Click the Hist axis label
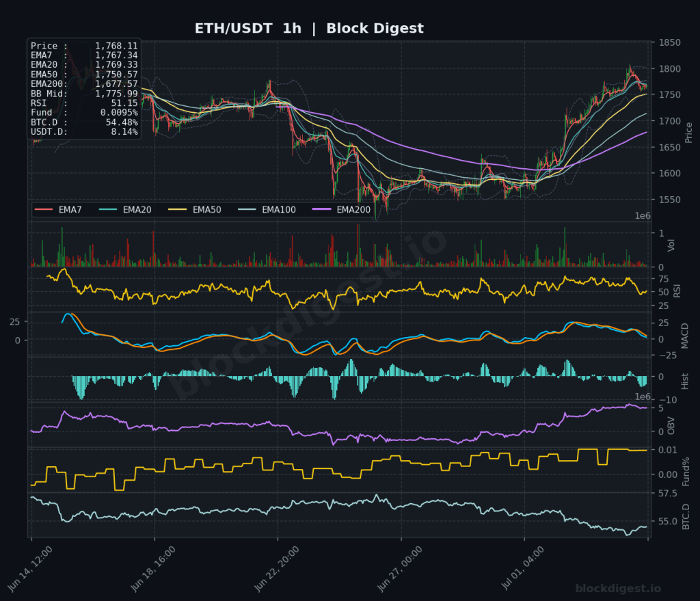700x601 pixels. pos(685,381)
